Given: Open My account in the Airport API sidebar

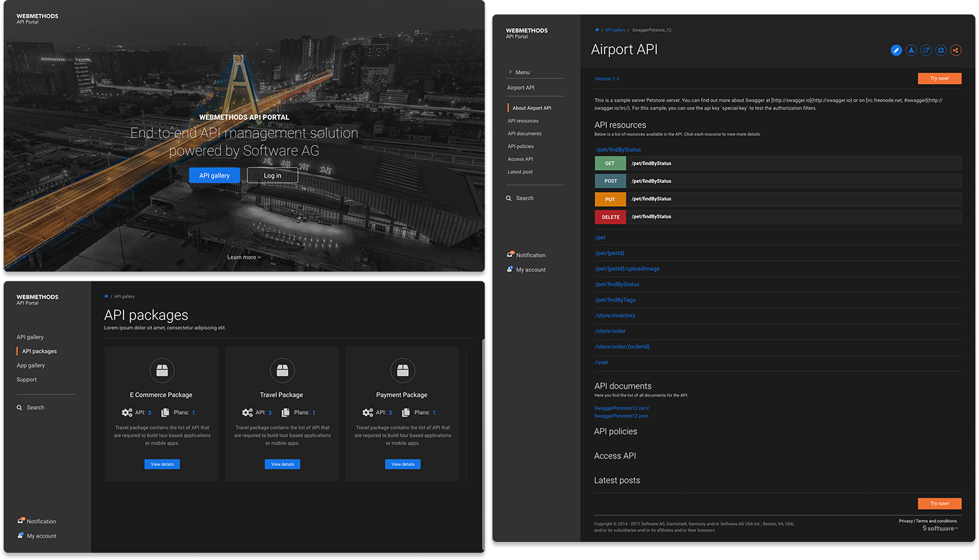Looking at the screenshot, I should [526, 270].
